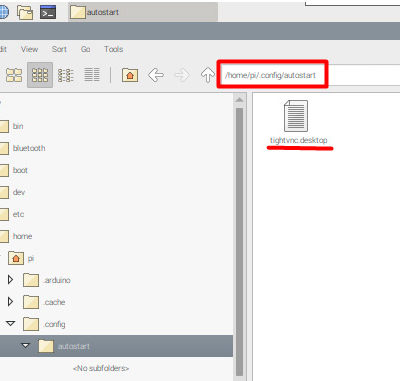Go up to parent folder
Screen dimensions: 400x381
pos(208,75)
